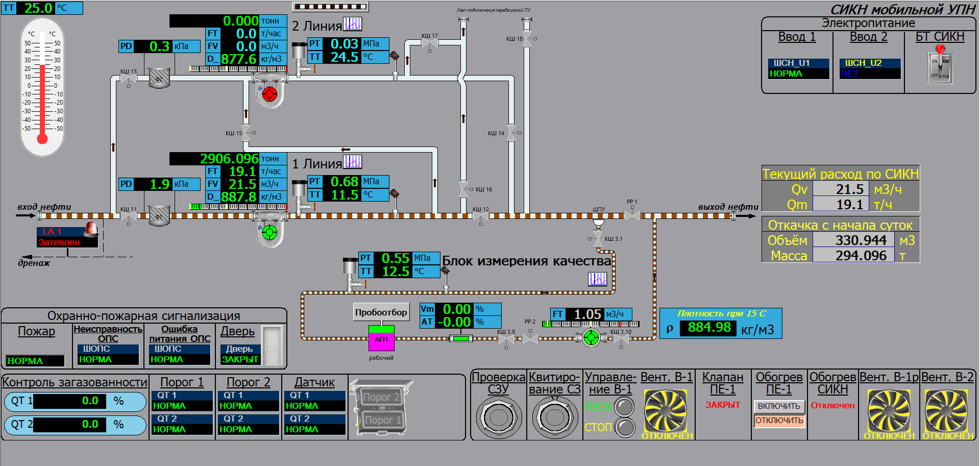Click the Пробоотбор button
This screenshot has width=980, height=466.
tap(381, 312)
